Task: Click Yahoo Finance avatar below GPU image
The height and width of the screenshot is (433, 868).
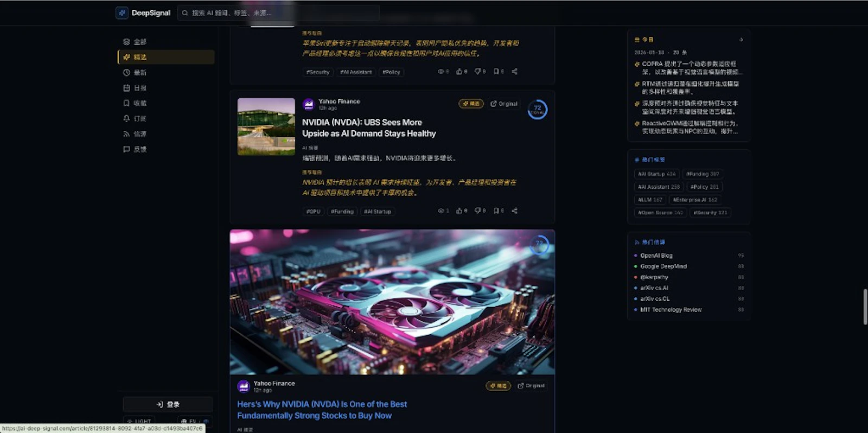Action: pyautogui.click(x=244, y=386)
